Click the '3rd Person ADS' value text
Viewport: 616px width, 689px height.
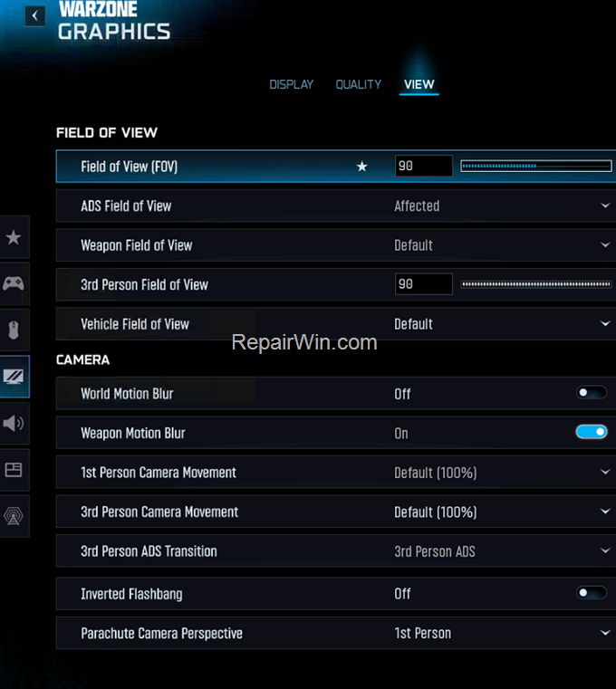435,551
